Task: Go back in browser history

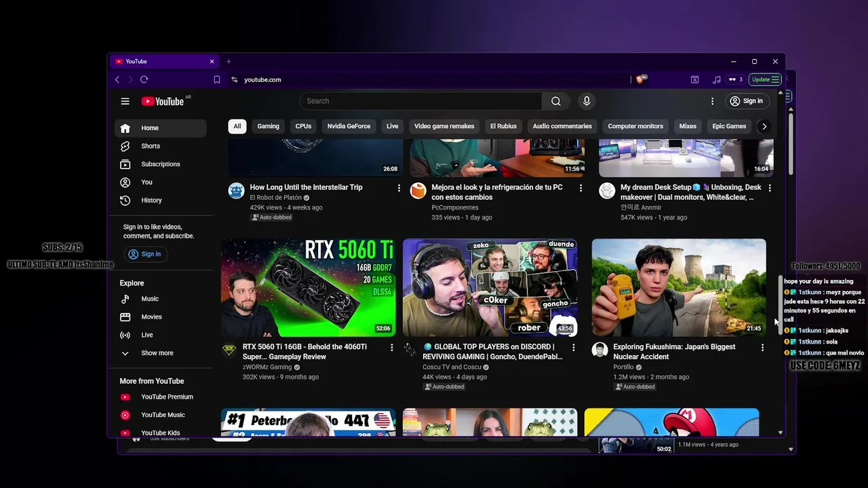Action: (x=117, y=79)
